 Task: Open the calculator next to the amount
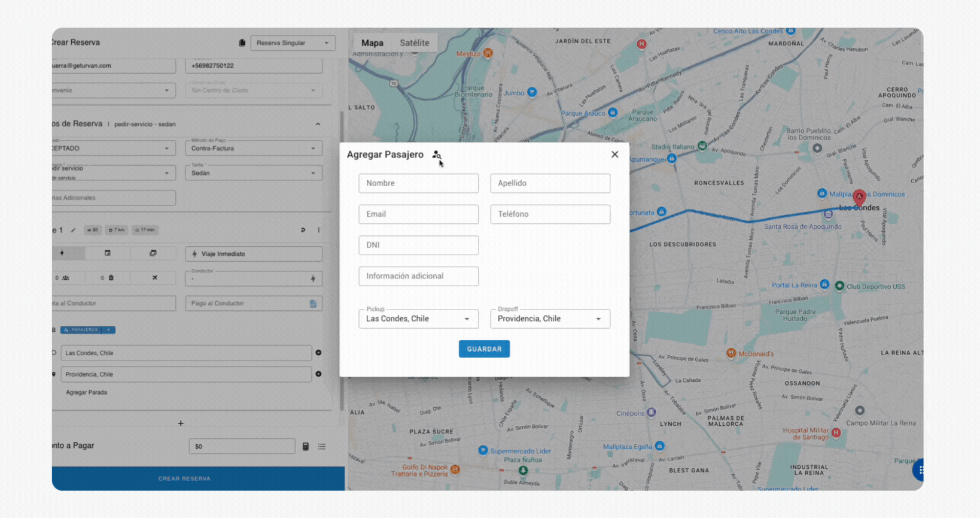306,447
